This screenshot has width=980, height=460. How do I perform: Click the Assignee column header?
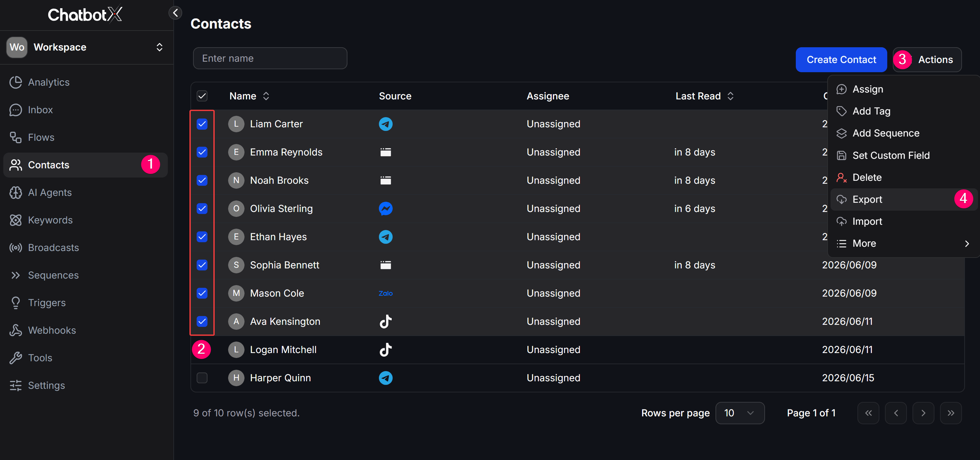(x=548, y=96)
